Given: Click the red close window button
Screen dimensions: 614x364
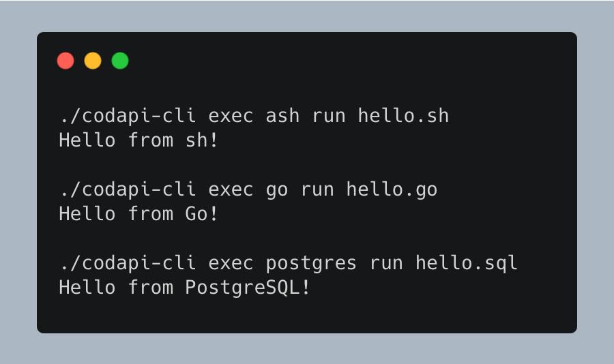Looking at the screenshot, I should coord(65,61).
